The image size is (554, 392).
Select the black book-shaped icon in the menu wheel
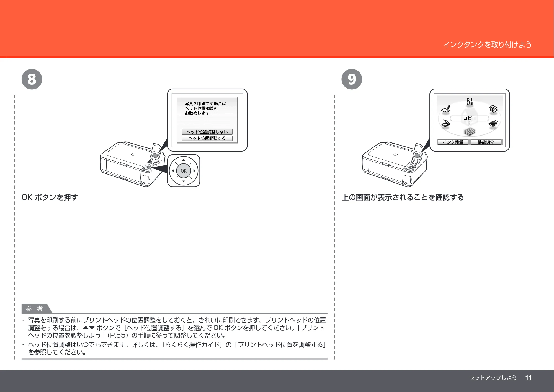click(493, 123)
